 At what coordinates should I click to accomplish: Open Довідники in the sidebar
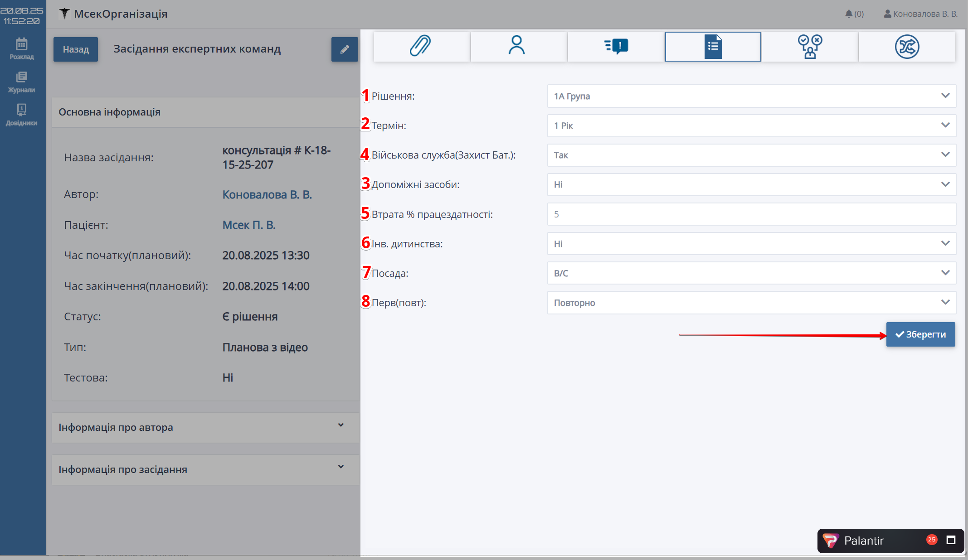22,115
